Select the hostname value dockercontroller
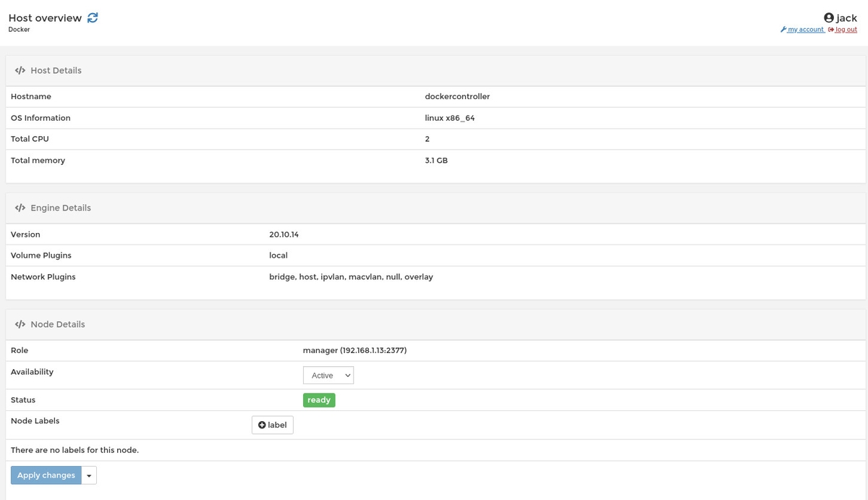868x500 pixels. point(457,96)
